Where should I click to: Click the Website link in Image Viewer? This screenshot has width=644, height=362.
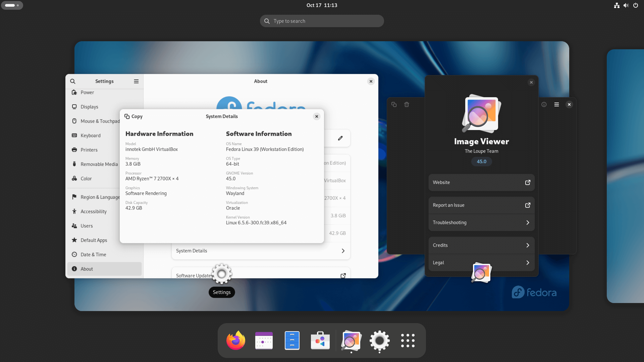pos(481,182)
